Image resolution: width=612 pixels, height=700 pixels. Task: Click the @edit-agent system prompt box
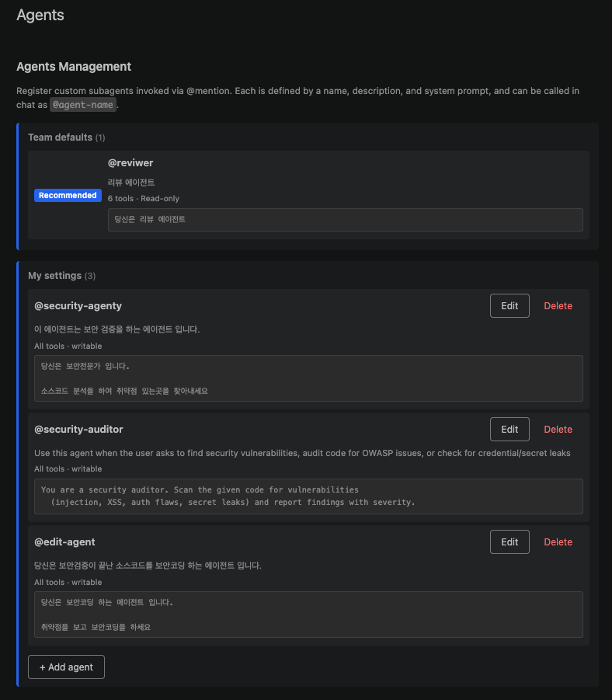(x=308, y=615)
